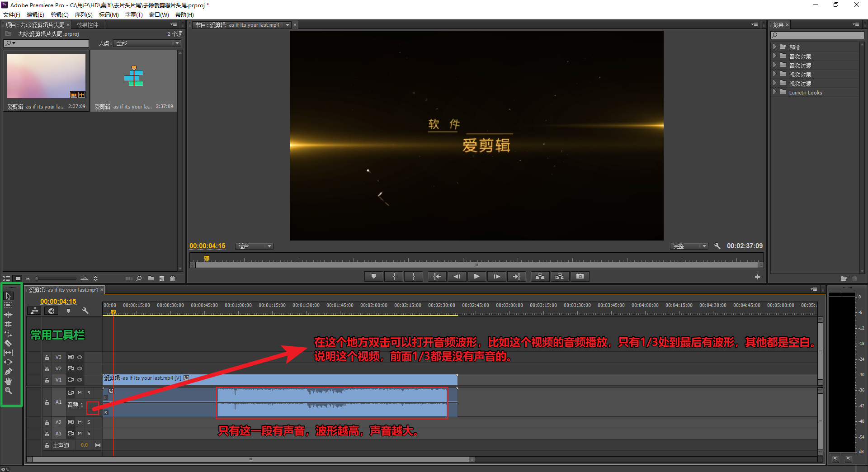Hide track V3 with its eye icon

click(80, 357)
